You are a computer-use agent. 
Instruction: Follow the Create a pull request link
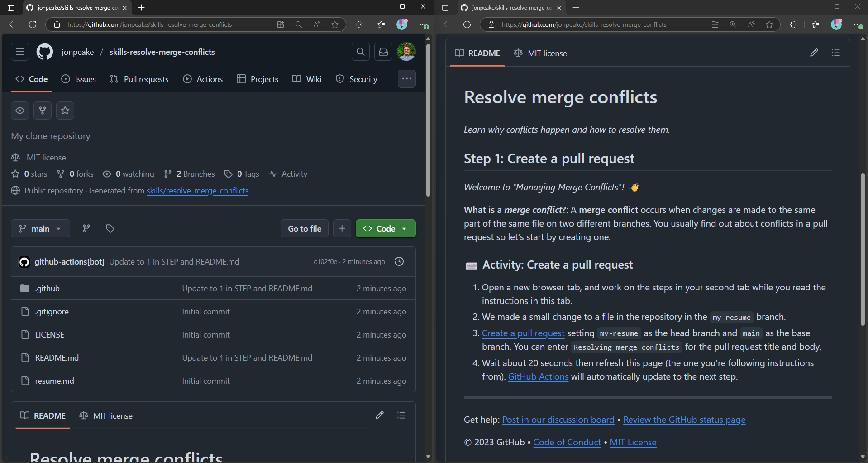point(523,333)
